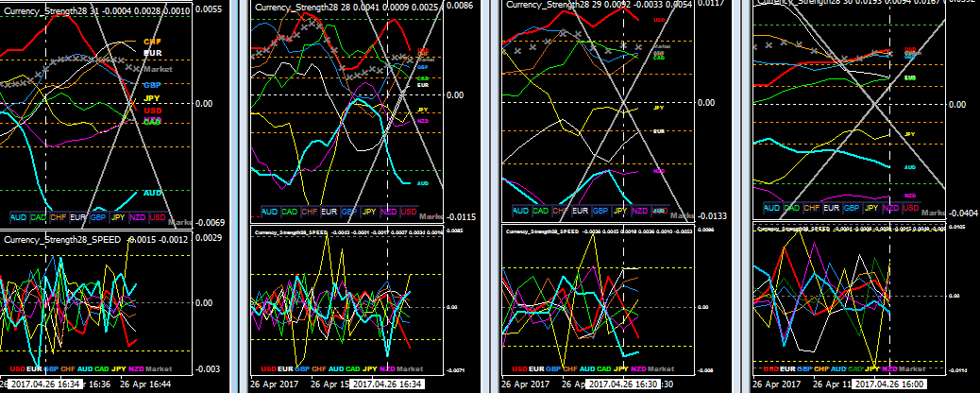Enable AUD button in Currency_Strength28 30 chart
This screenshot has width=980, height=393.
click(772, 208)
